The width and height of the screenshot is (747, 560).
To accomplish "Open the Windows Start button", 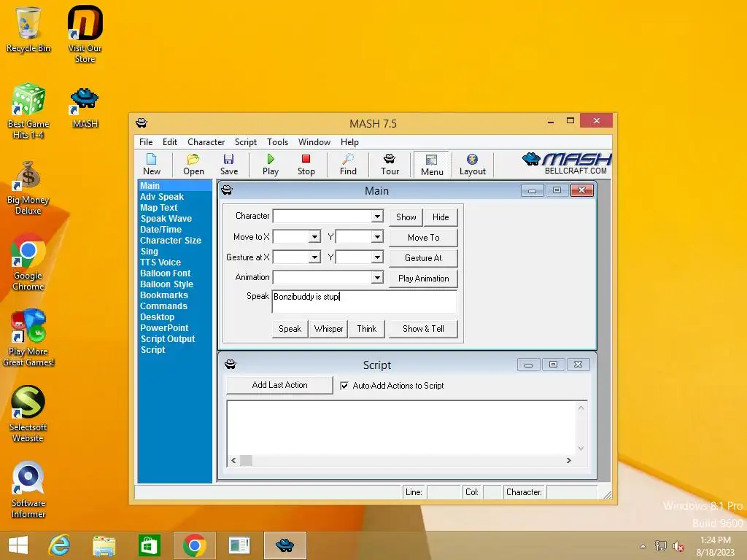I will (18, 545).
